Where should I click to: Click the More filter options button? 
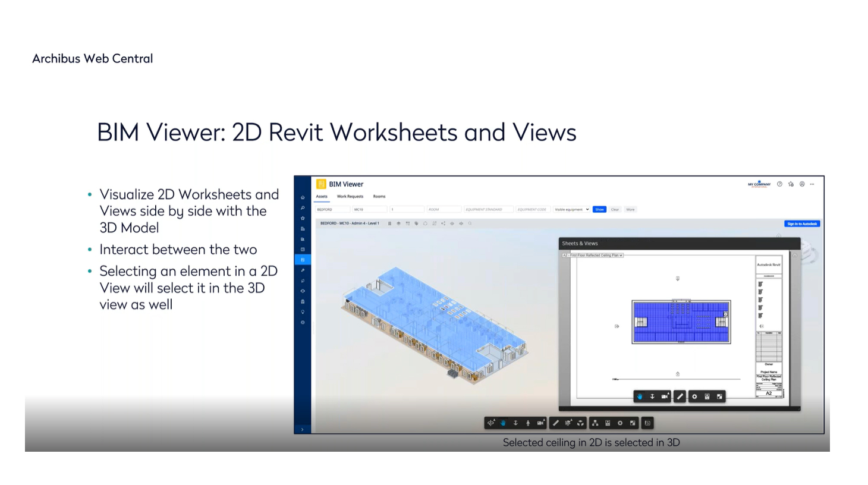click(630, 209)
